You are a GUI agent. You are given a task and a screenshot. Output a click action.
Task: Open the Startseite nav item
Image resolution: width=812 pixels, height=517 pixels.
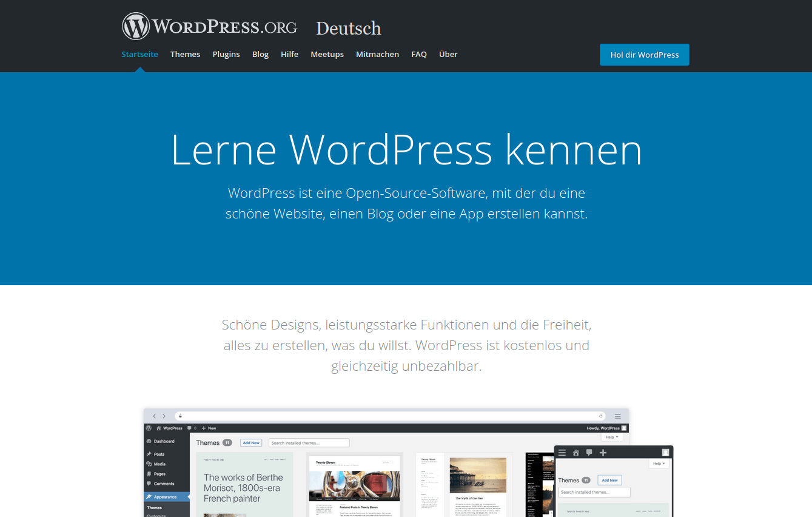(139, 54)
